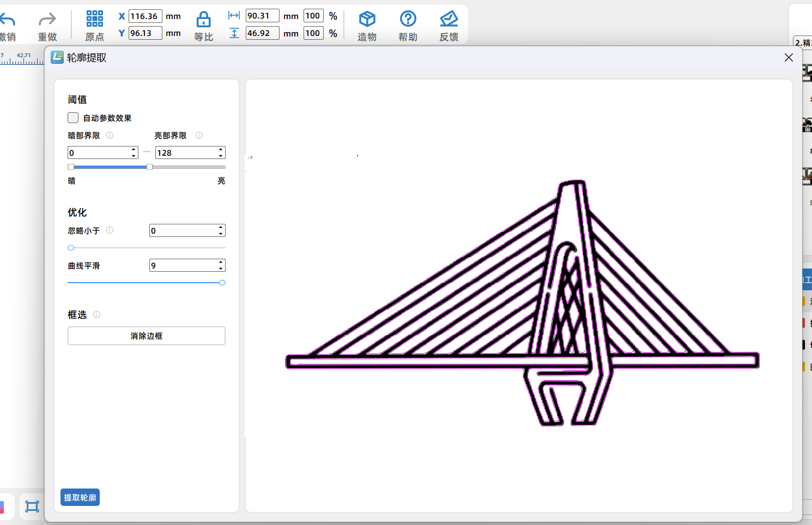Close the 轮廓提取 dialog
The height and width of the screenshot is (525, 812).
(789, 58)
